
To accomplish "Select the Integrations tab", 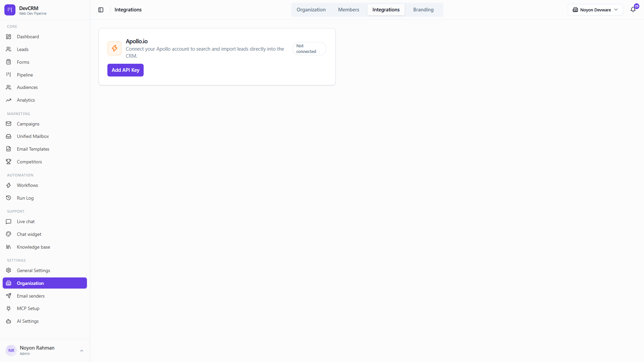I will click(386, 10).
